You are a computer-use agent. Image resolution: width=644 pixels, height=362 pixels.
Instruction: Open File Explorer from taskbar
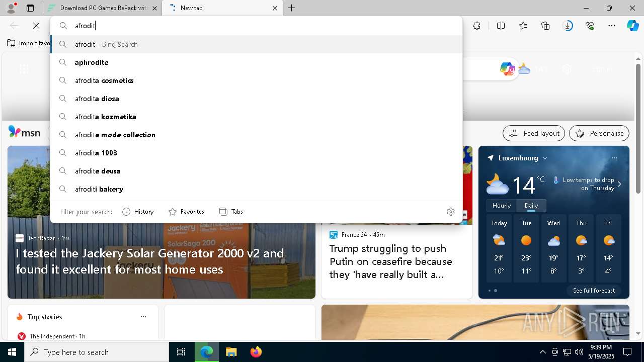coord(231,352)
